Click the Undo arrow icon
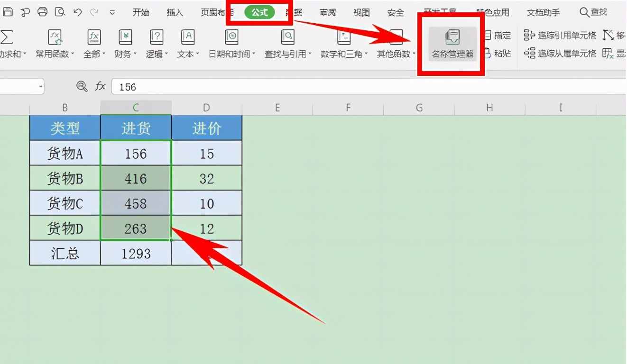This screenshot has width=627, height=364. 77,12
